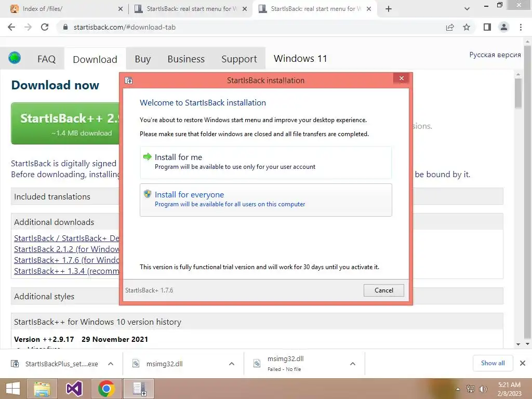Open the share-this-page icon in the address bar

[x=450, y=27]
